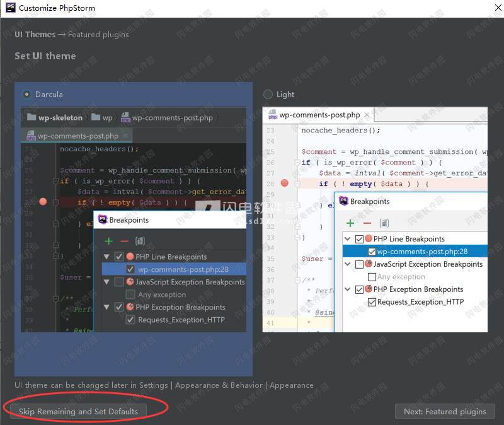Click Any exception entry in Darcula Breakpoints

point(162,294)
